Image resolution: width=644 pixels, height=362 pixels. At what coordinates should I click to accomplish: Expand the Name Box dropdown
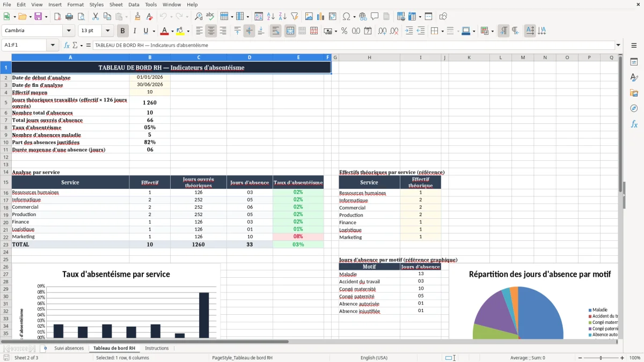coord(53,45)
